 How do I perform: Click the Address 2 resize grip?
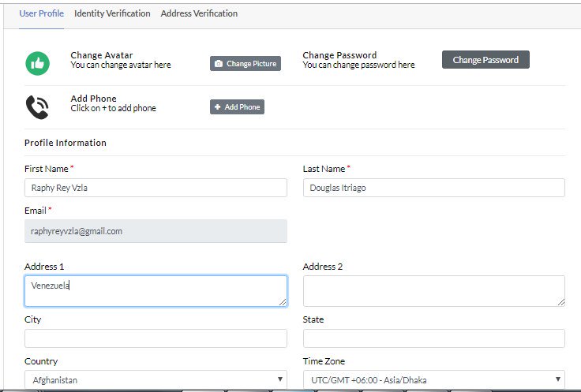561,302
